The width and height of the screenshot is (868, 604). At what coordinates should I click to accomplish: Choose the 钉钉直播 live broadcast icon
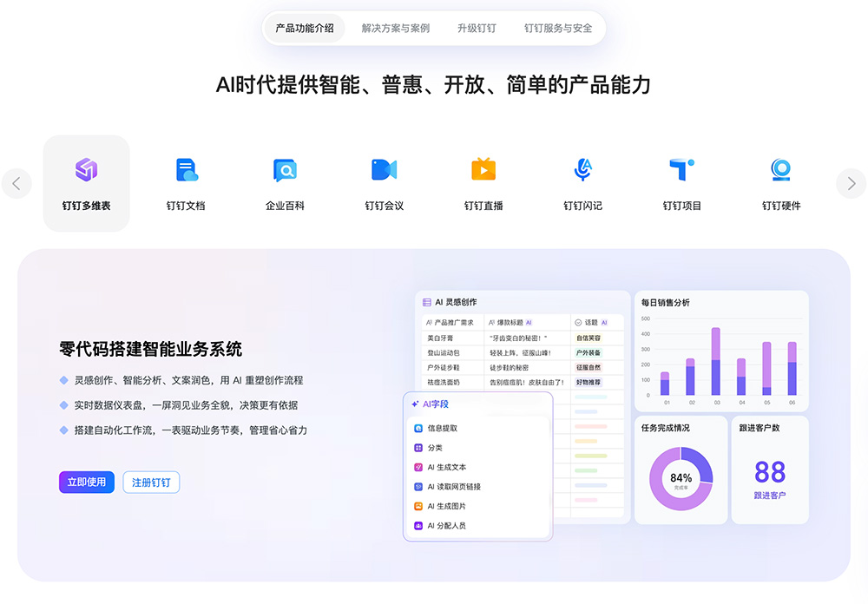pos(483,169)
